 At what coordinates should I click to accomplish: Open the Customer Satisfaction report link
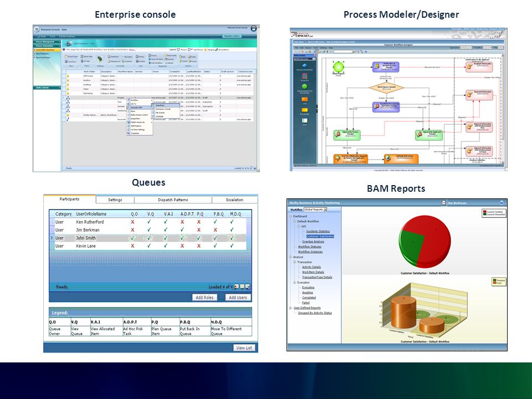(x=320, y=237)
